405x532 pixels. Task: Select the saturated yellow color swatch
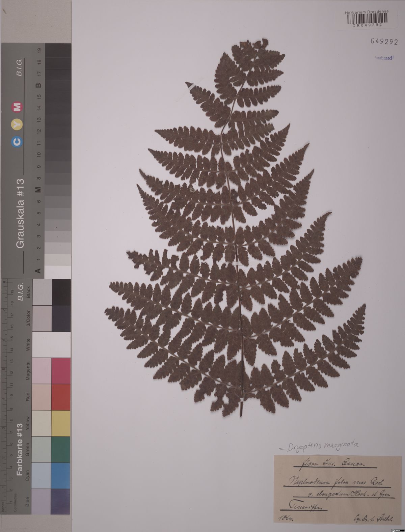coord(61,423)
